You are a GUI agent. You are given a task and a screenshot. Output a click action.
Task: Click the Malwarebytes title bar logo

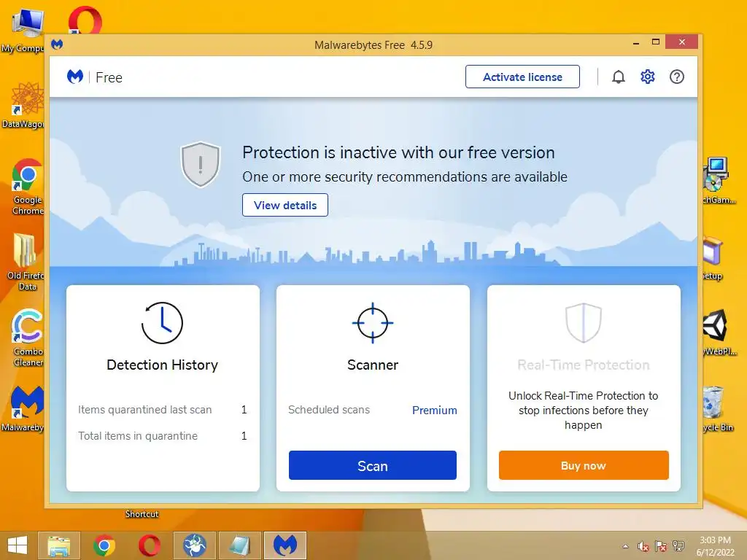57,44
